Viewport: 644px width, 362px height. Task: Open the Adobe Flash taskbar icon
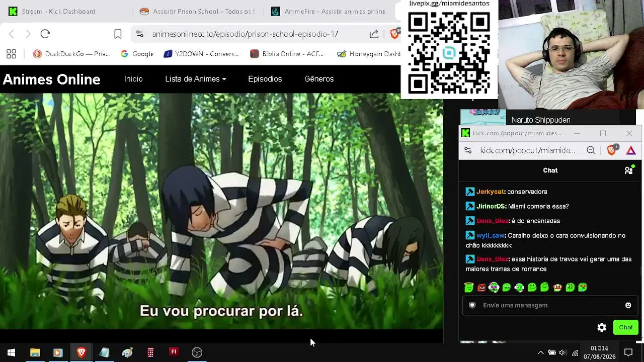point(174,352)
